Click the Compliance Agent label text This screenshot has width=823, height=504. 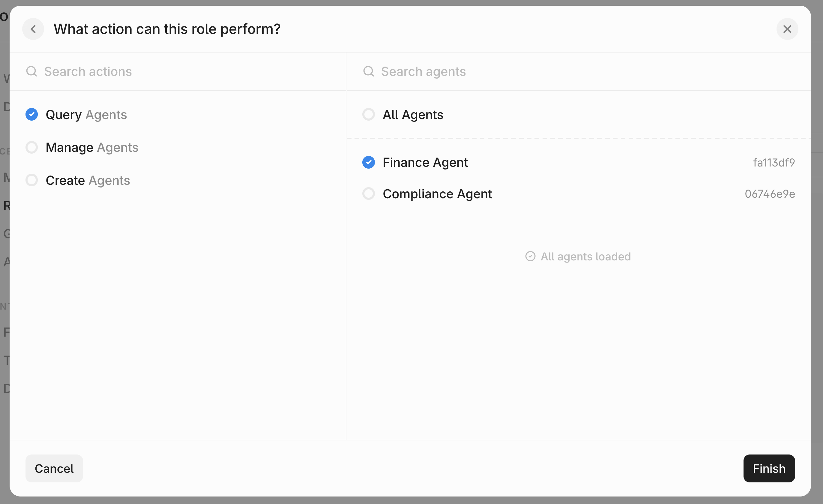437,194
